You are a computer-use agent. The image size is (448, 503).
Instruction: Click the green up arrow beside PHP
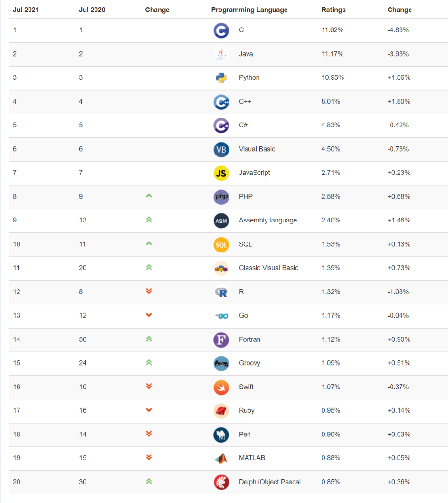(x=149, y=196)
